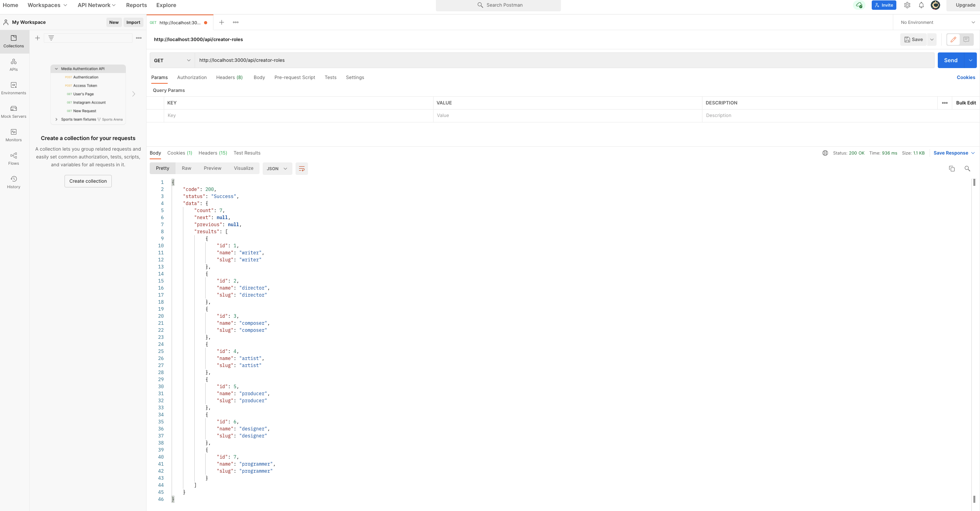Open the JSON format dropdown
This screenshot has height=511, width=980.
pos(277,169)
